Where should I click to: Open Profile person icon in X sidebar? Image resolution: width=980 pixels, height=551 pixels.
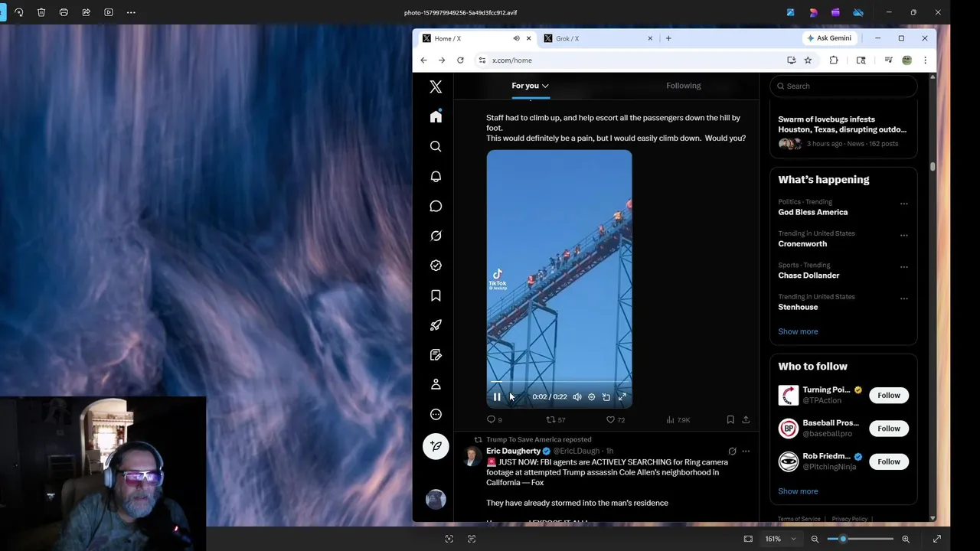point(436,384)
